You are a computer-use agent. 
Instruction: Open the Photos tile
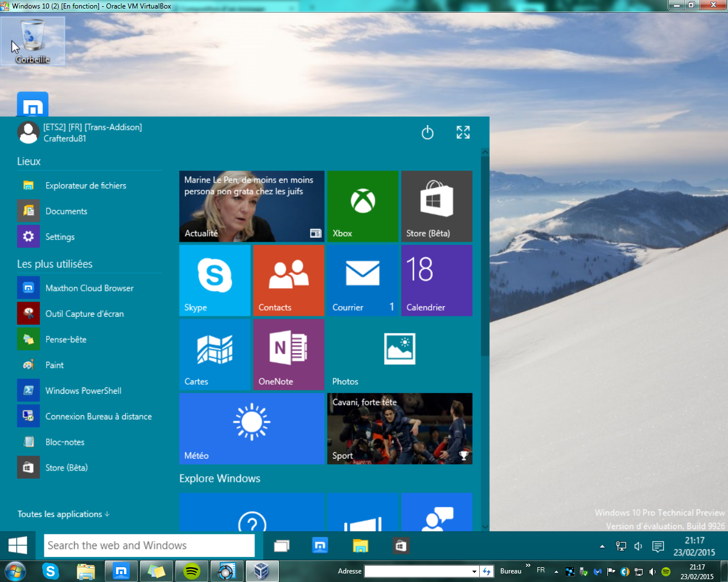400,354
